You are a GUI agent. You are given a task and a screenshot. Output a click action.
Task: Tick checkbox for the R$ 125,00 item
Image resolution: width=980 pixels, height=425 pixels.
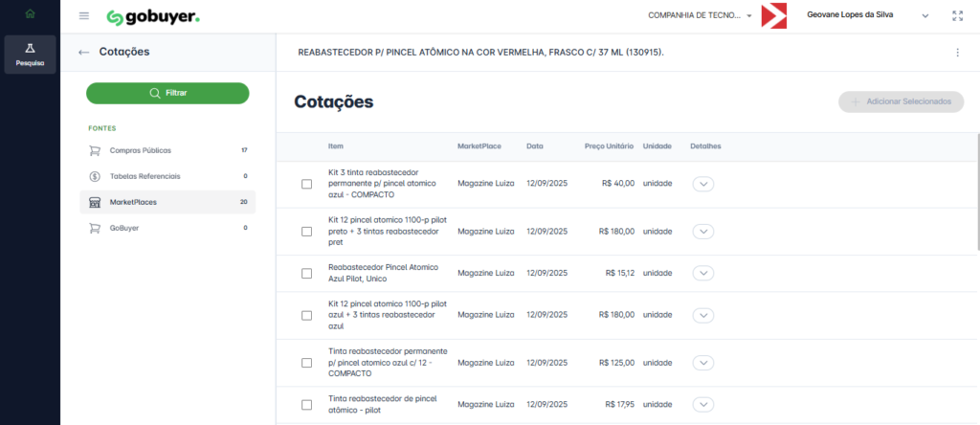[306, 363]
